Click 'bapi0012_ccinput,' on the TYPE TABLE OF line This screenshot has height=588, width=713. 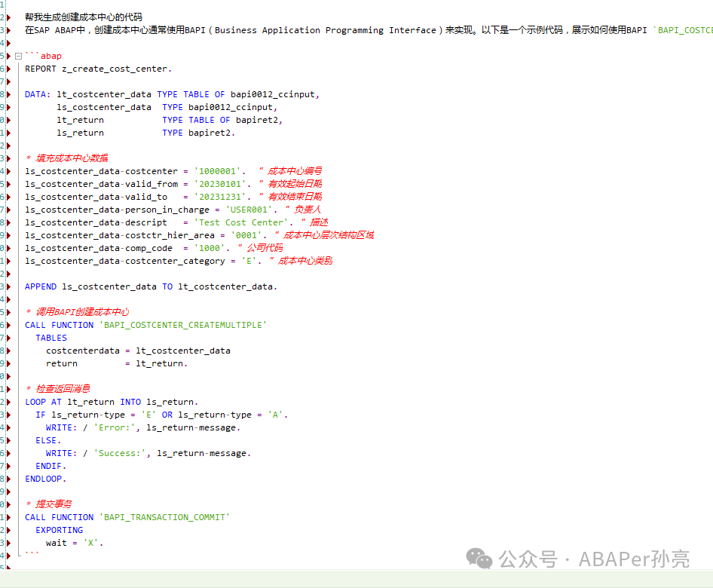pos(275,94)
